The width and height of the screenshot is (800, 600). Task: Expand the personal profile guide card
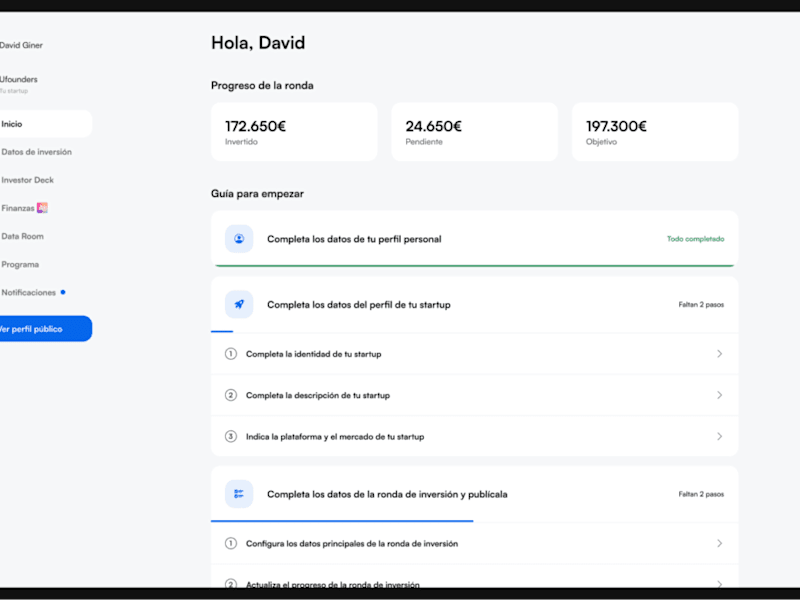(x=474, y=239)
